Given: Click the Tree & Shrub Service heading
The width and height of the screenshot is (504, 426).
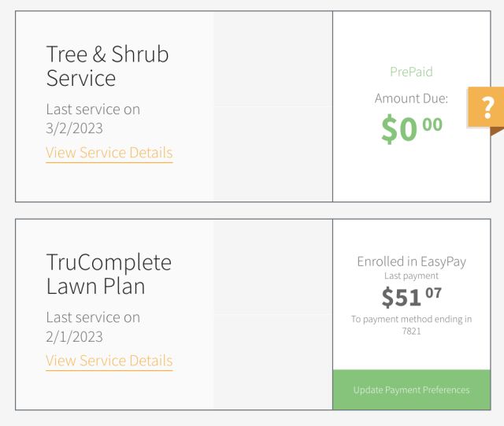Looking at the screenshot, I should click(107, 66).
